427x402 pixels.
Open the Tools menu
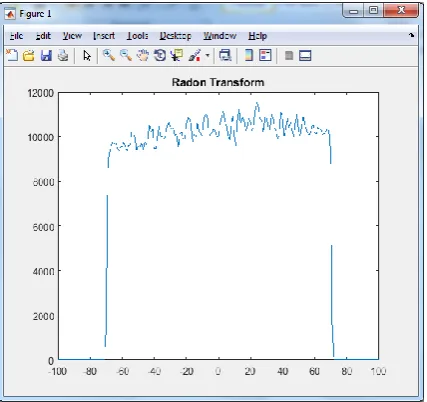[x=137, y=36]
